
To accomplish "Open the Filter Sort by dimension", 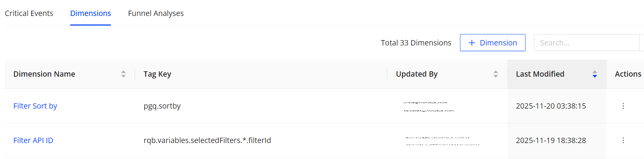I will coord(35,106).
